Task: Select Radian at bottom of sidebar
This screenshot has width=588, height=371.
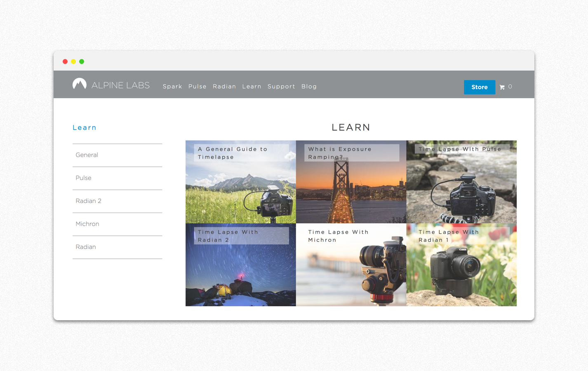Action: pyautogui.click(x=117, y=247)
